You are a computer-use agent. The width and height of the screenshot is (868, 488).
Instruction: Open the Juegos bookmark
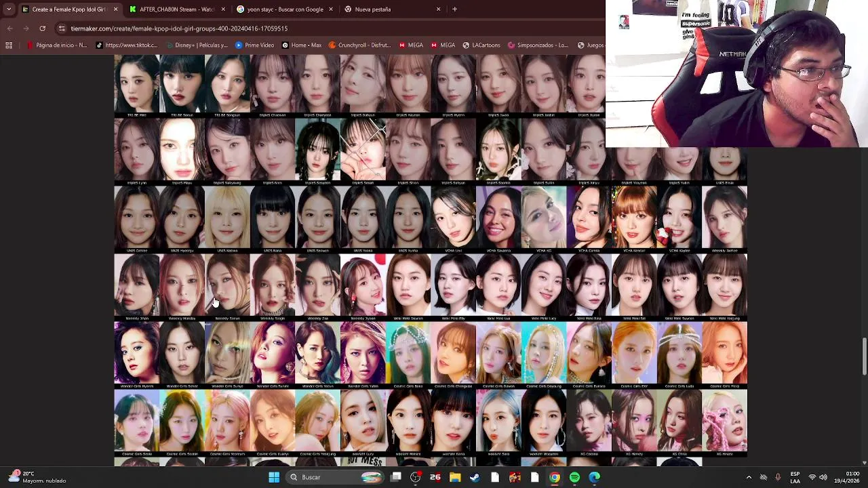coord(591,45)
